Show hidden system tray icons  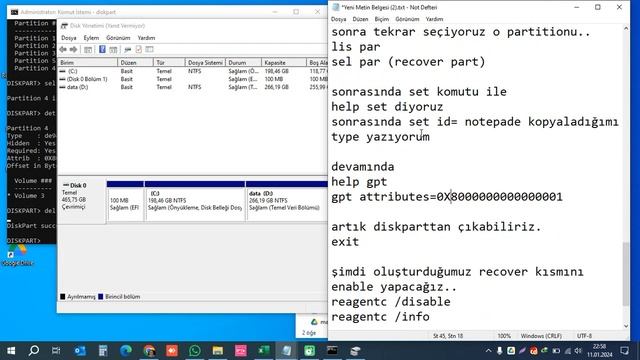coord(489,351)
